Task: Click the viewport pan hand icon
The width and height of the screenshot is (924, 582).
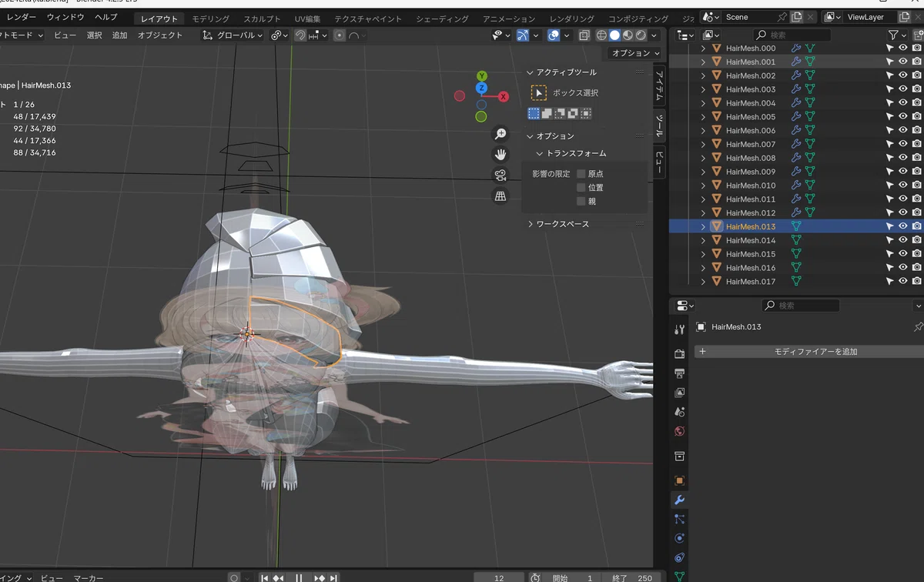Action: 500,155
